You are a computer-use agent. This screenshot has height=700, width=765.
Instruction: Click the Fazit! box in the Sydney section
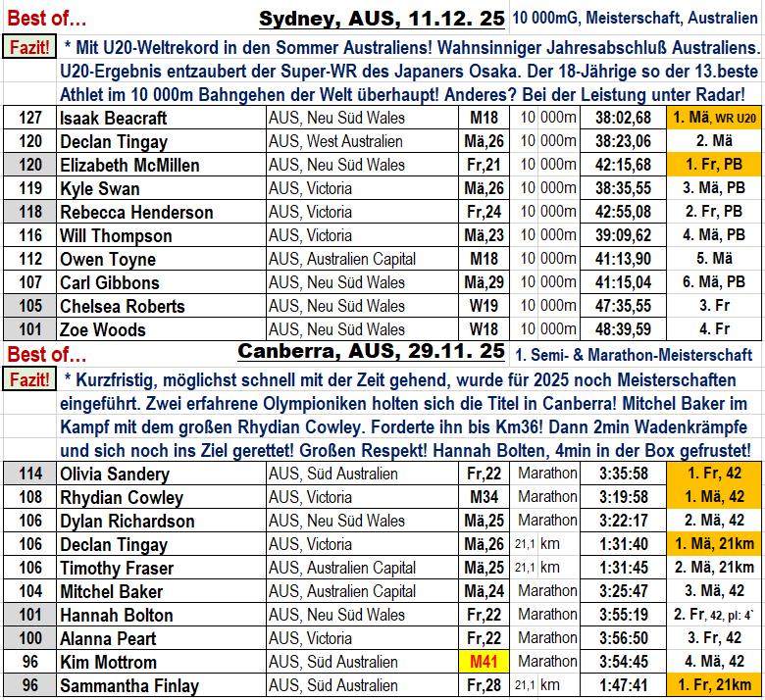point(29,46)
